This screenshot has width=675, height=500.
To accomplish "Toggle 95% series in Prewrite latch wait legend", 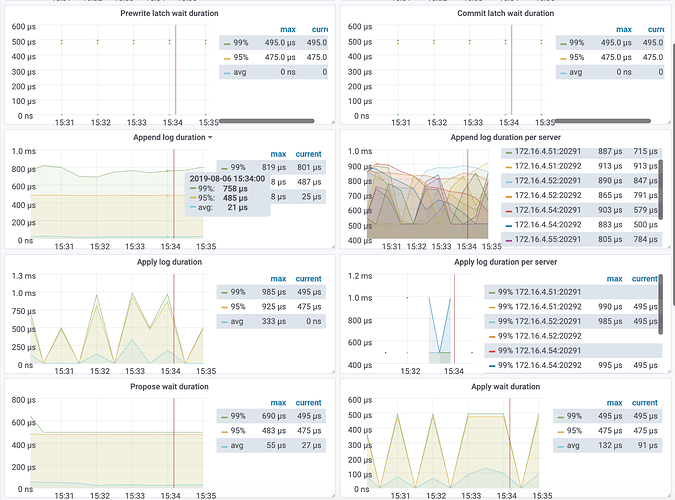I will [241, 57].
